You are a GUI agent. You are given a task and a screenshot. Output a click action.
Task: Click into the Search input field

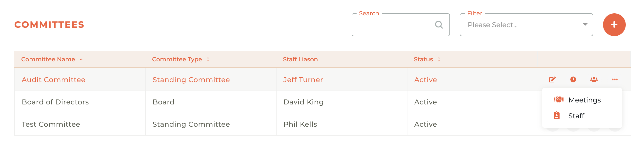(394, 25)
